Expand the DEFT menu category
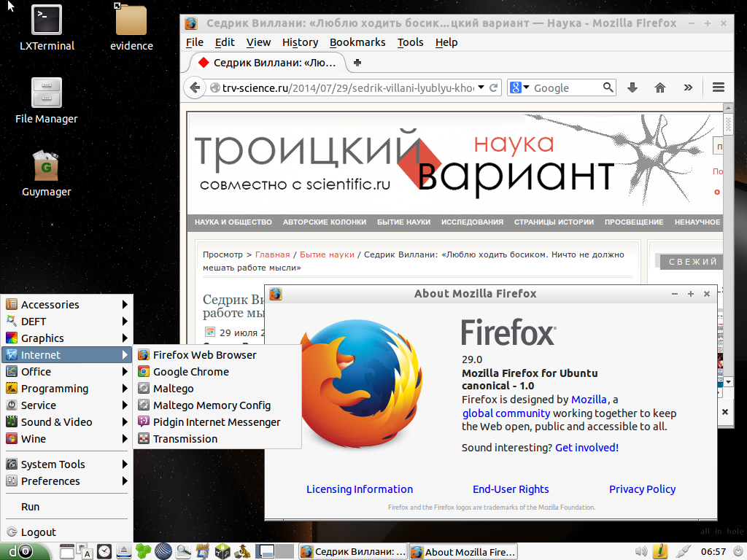Screen dimensions: 747x560 66,322
